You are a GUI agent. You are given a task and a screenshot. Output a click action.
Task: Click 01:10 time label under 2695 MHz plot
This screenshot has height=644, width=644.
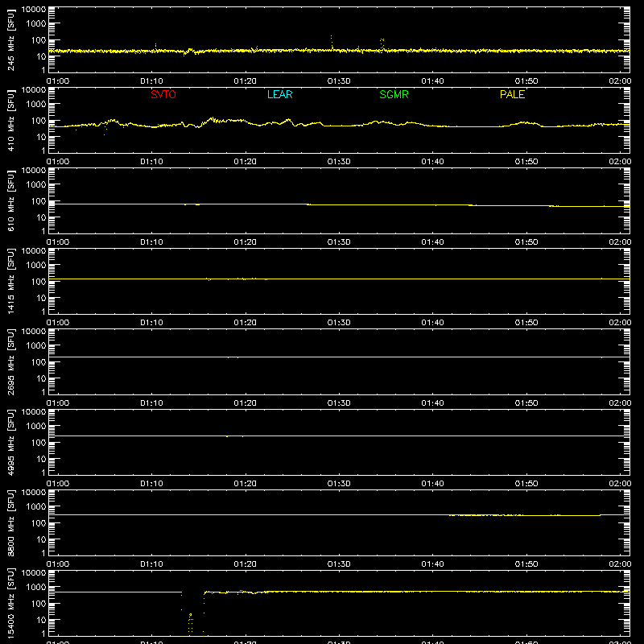coord(151,403)
